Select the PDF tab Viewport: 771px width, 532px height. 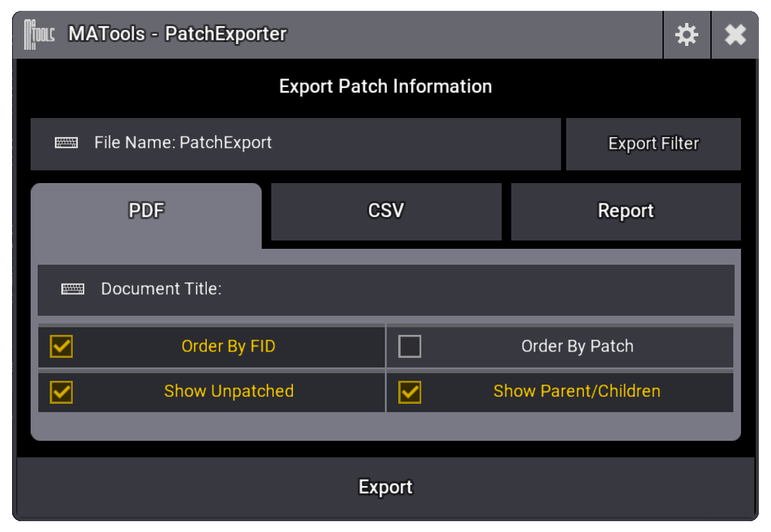[x=146, y=211]
